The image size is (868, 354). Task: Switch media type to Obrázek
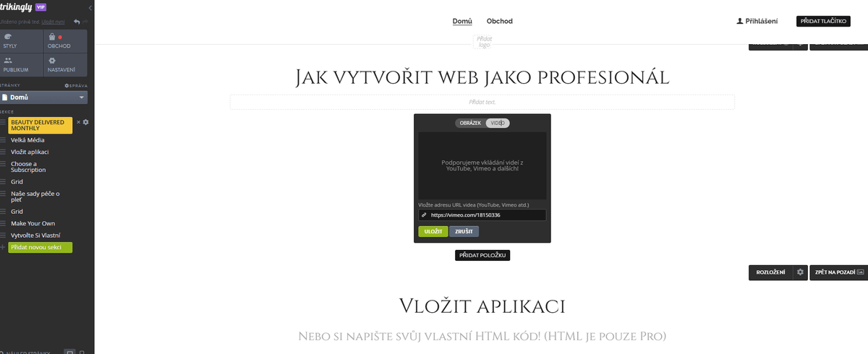click(x=470, y=123)
